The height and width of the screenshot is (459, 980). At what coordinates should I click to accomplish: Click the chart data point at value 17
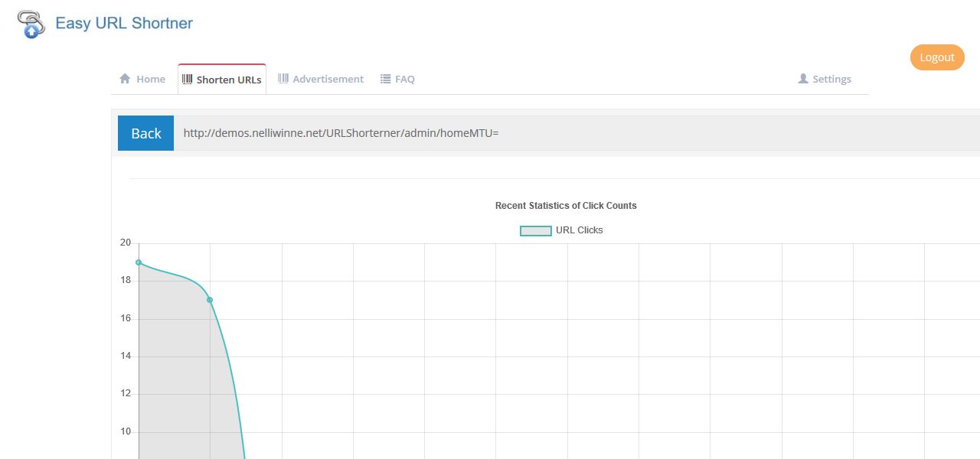(x=210, y=300)
